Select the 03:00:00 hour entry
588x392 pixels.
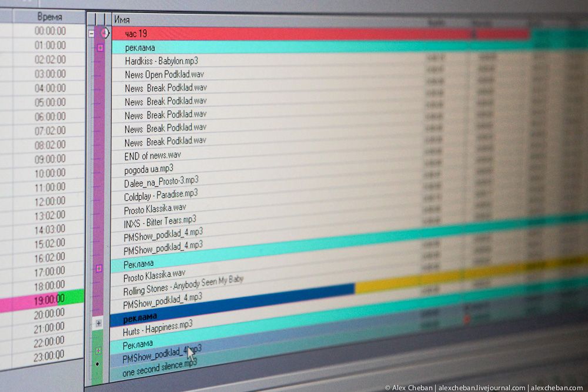click(50, 73)
